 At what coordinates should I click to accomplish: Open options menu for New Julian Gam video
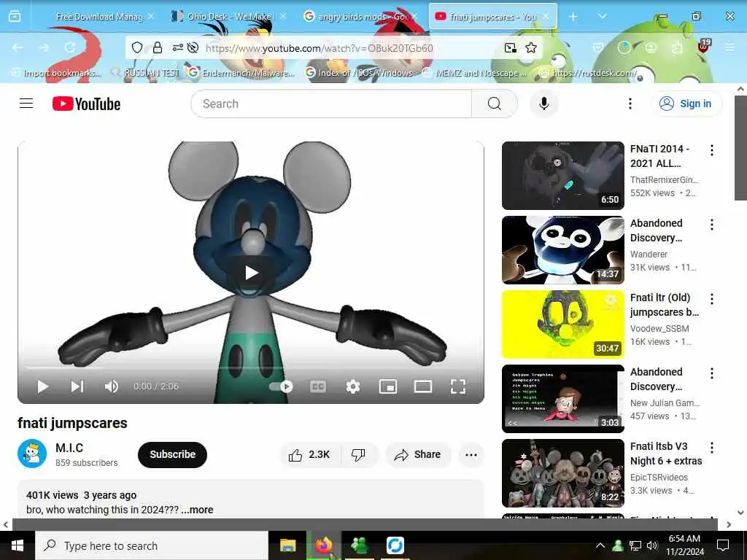coord(711,373)
